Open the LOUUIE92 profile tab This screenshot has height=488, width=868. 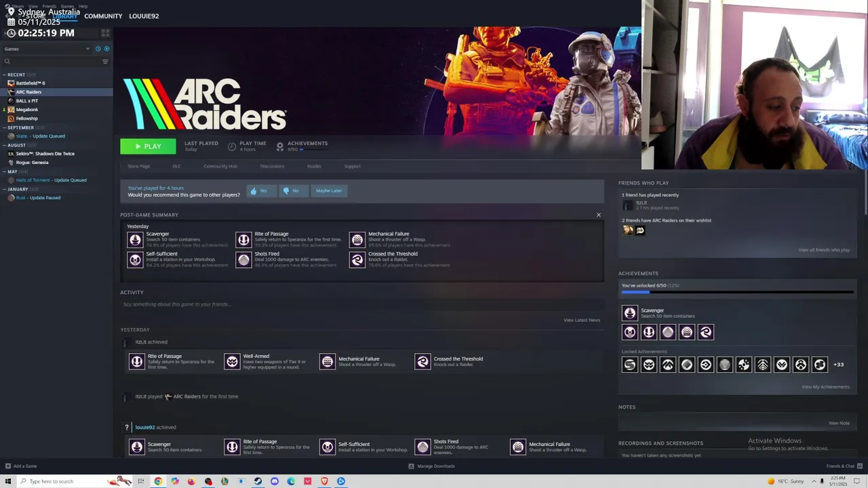[x=144, y=16]
